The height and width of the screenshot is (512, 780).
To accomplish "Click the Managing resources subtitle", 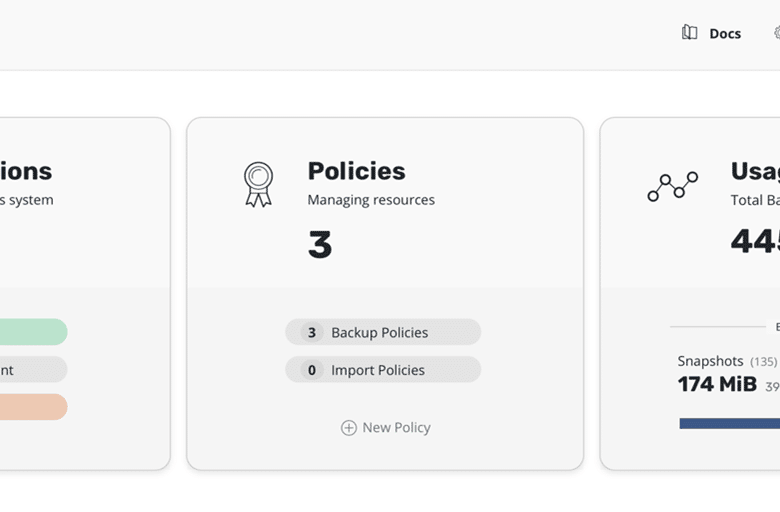I will 371,200.
